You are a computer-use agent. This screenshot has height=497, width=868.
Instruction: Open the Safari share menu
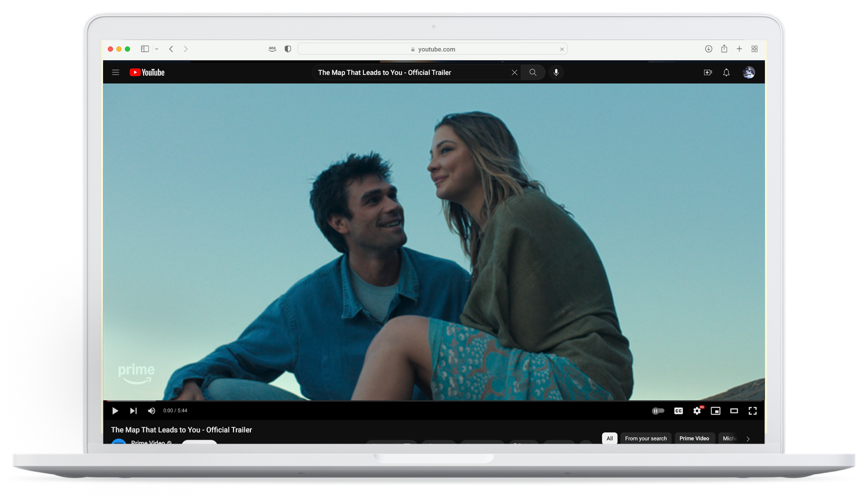point(724,49)
